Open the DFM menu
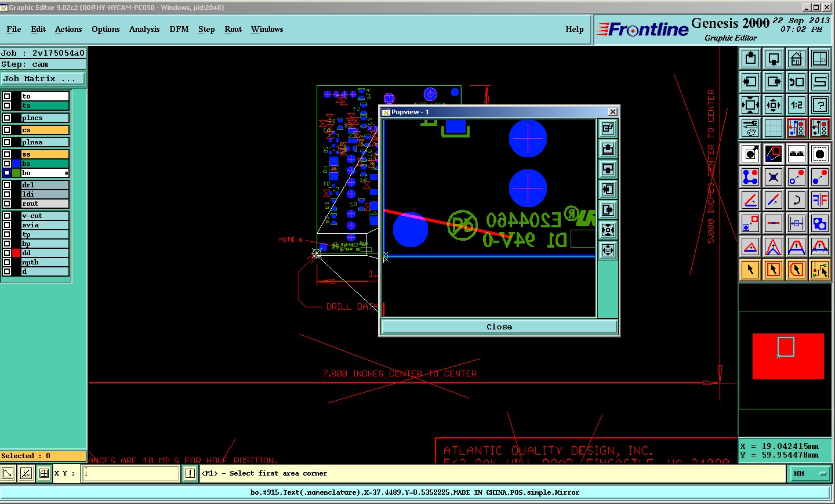 click(179, 29)
